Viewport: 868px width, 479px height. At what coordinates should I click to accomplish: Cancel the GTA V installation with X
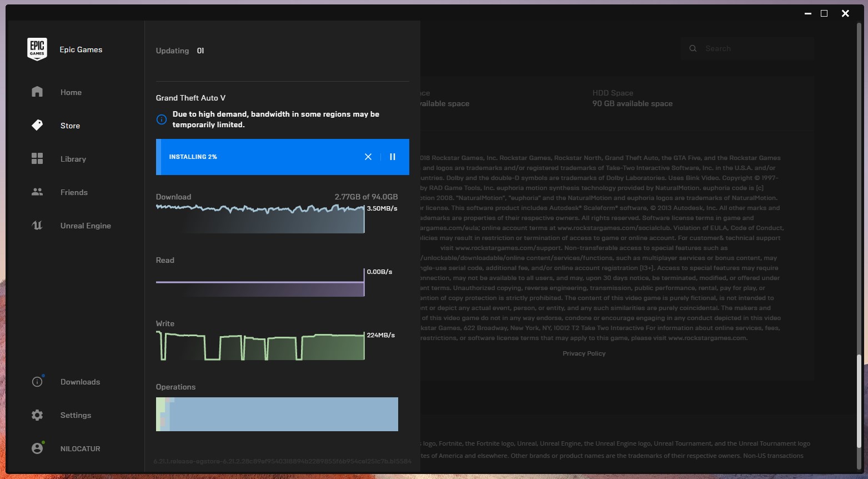[368, 157]
